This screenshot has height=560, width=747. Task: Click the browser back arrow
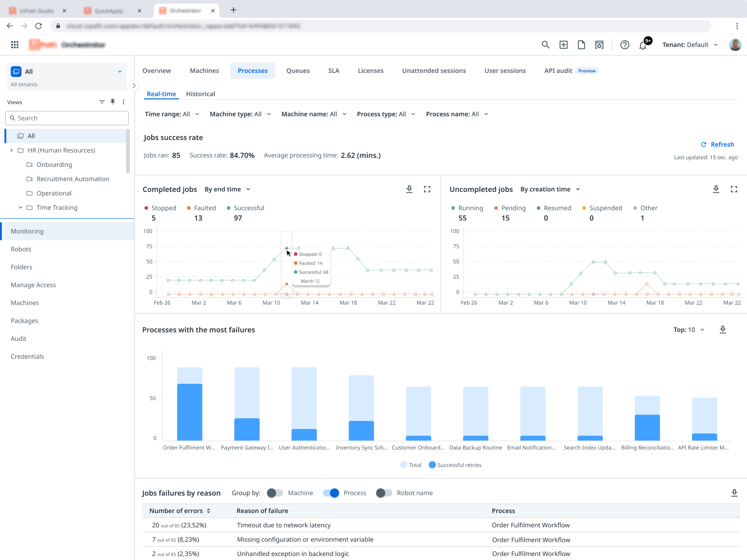point(10,26)
